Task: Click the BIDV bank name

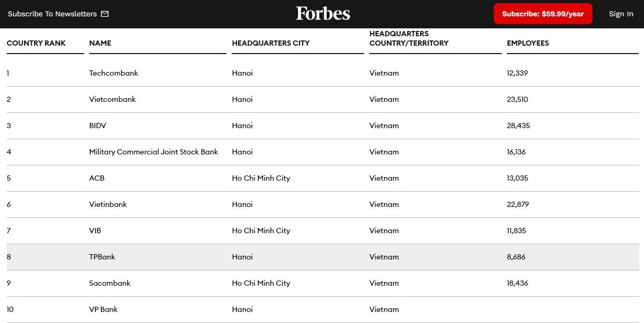Action: tap(98, 126)
